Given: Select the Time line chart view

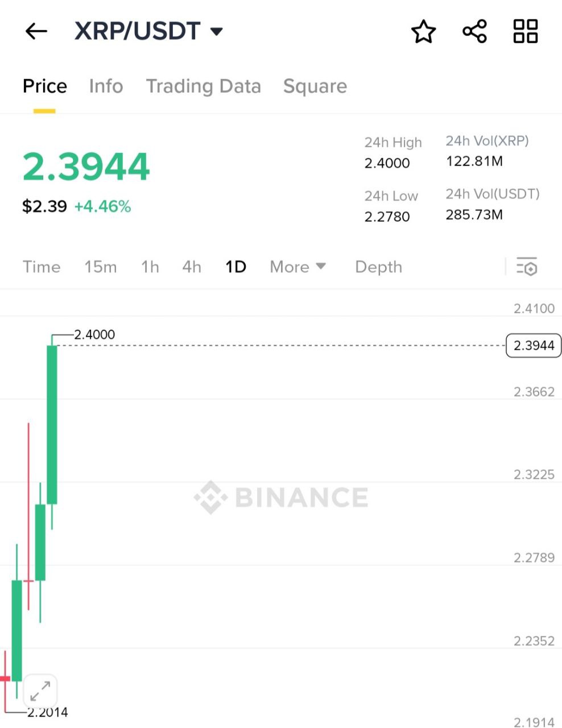Looking at the screenshot, I should pyautogui.click(x=42, y=267).
